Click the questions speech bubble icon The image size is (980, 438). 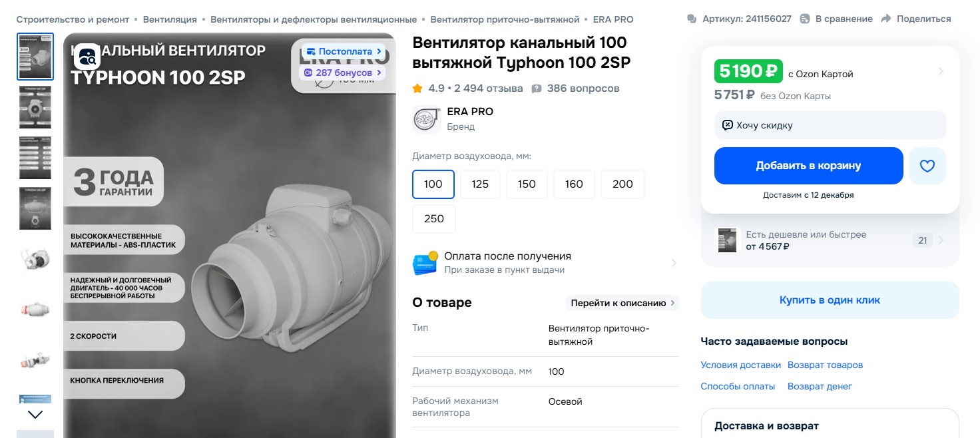pos(537,89)
